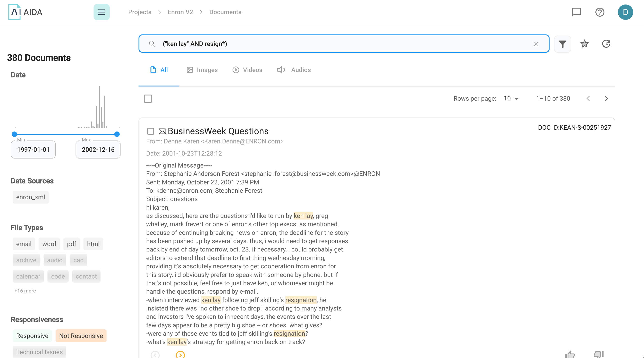Open the help question mark icon
Viewport: 644px width, 358px height.
(x=600, y=12)
